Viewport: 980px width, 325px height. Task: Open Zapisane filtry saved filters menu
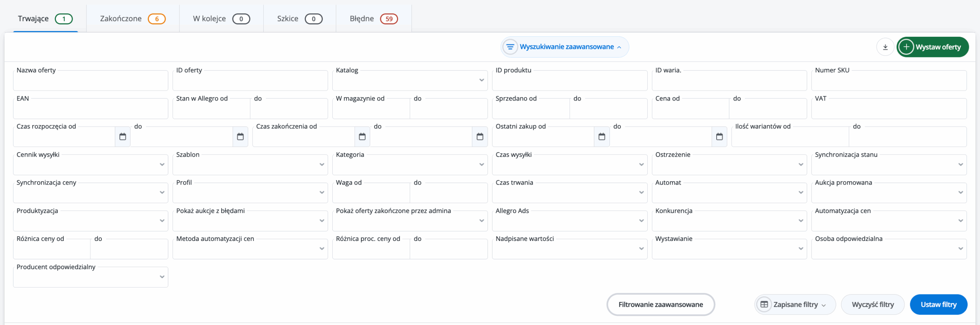click(x=795, y=305)
